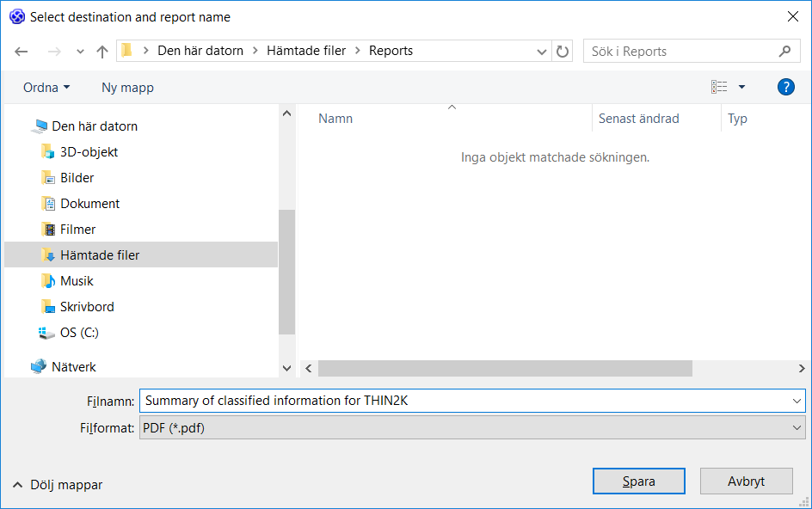Image resolution: width=812 pixels, height=509 pixels.
Task: Open the Bilder folder in sidebar
Action: pyautogui.click(x=77, y=178)
